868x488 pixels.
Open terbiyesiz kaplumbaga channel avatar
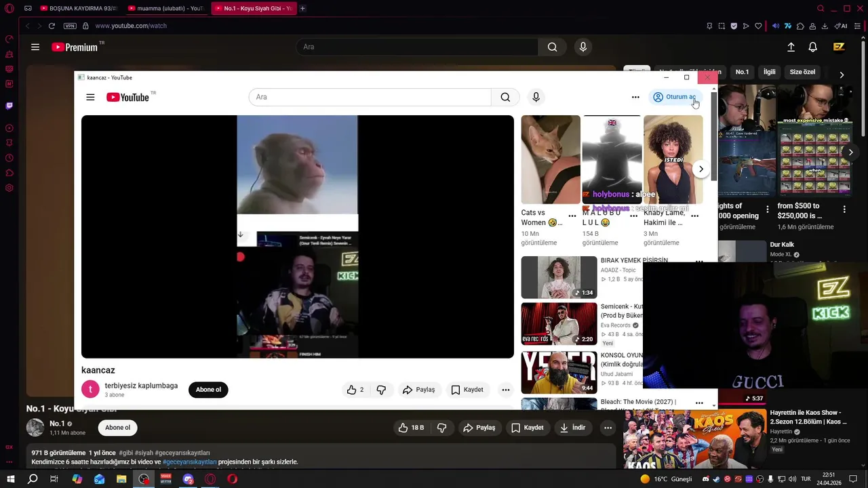pyautogui.click(x=90, y=389)
